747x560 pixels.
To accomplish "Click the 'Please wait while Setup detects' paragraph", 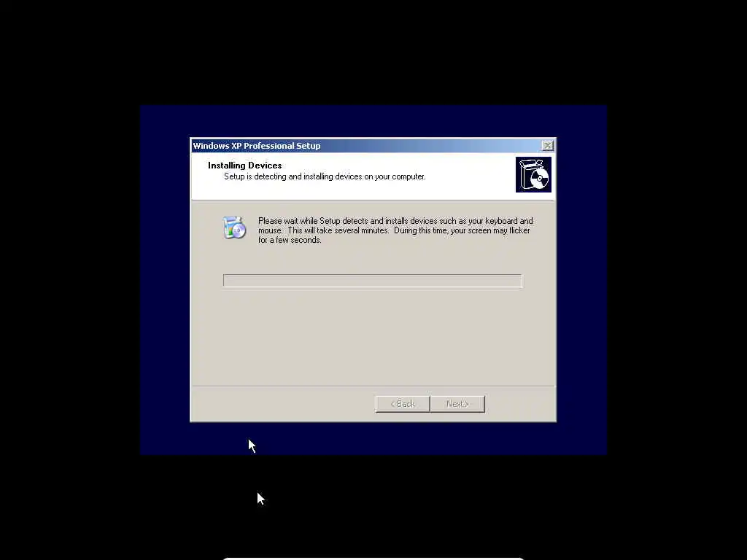I will tap(395, 230).
